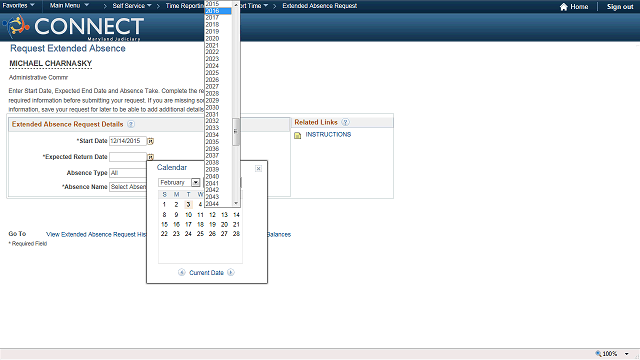Screen dimensions: 640x360
Task: Click the Start Date input field
Action: 128,141
